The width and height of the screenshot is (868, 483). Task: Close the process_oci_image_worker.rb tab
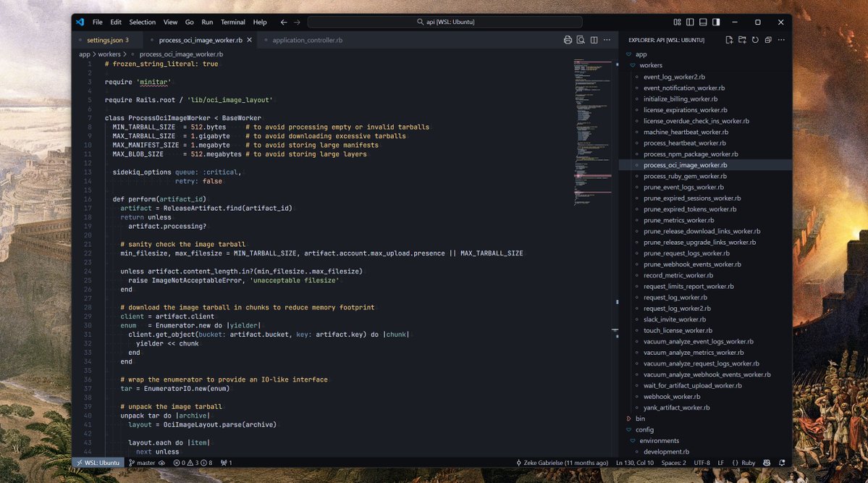click(x=250, y=40)
